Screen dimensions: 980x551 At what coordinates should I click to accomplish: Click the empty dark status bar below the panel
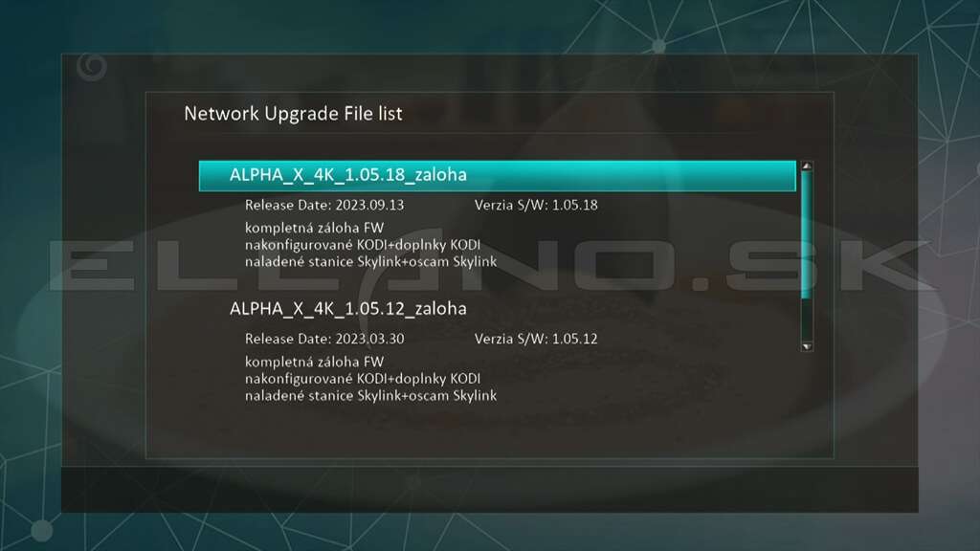(489, 490)
